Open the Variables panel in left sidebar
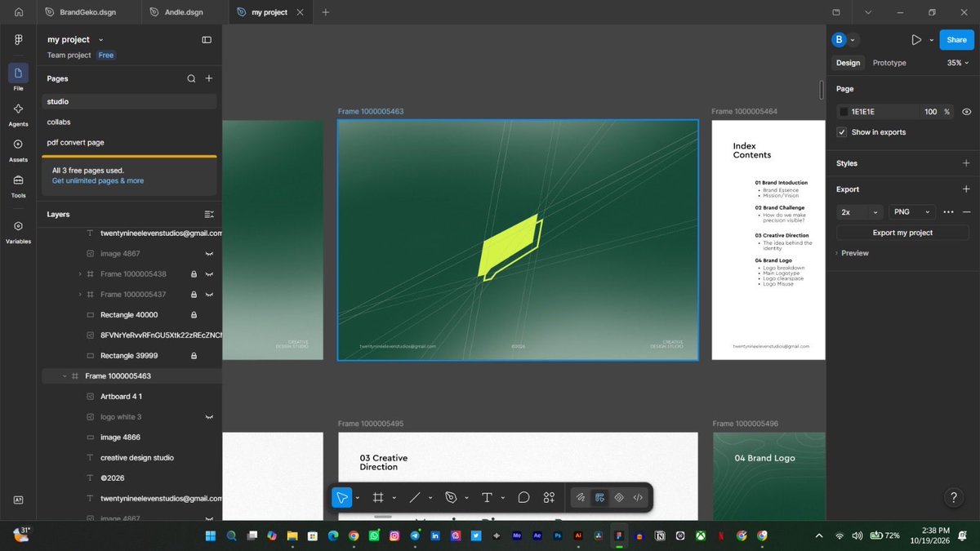Viewport: 980px width, 551px height. (18, 231)
